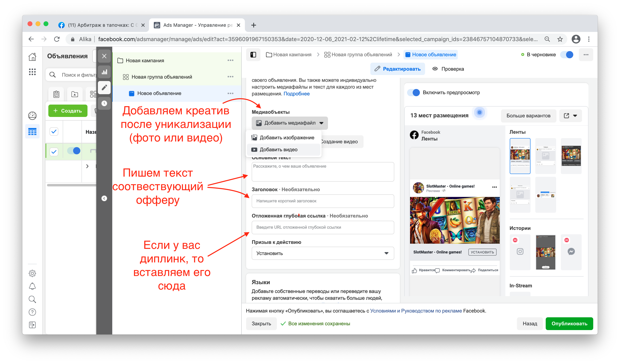
Task: Click the Закрыть button
Action: pyautogui.click(x=261, y=324)
